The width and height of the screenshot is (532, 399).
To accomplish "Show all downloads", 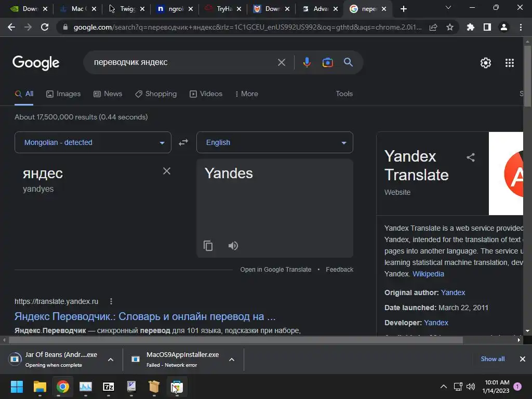I will [x=493, y=359].
